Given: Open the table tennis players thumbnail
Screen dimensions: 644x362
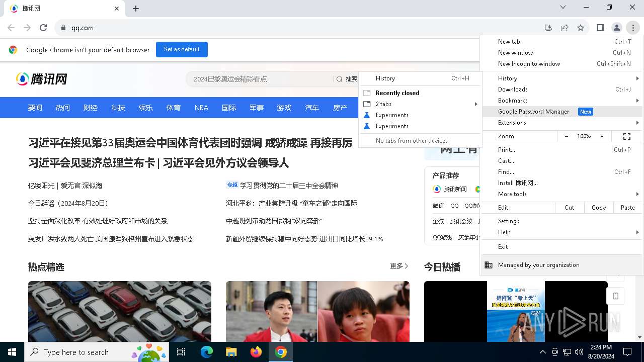Looking at the screenshot, I should pos(317,311).
